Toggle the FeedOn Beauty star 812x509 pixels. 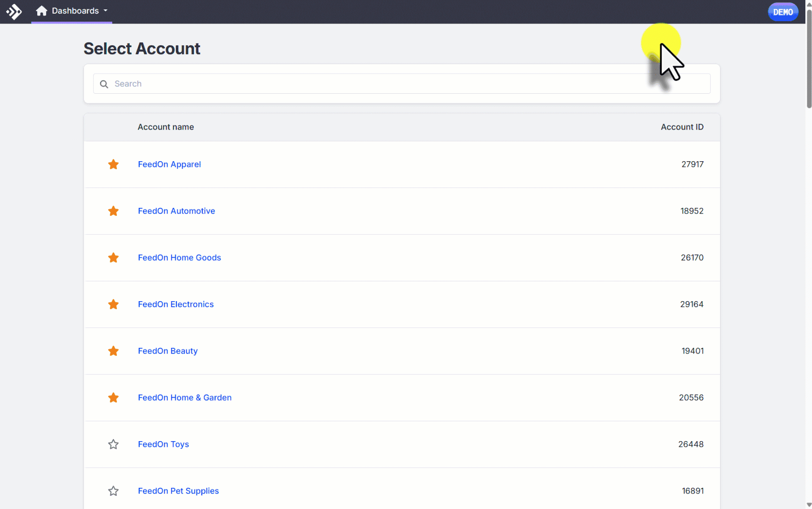pyautogui.click(x=113, y=351)
